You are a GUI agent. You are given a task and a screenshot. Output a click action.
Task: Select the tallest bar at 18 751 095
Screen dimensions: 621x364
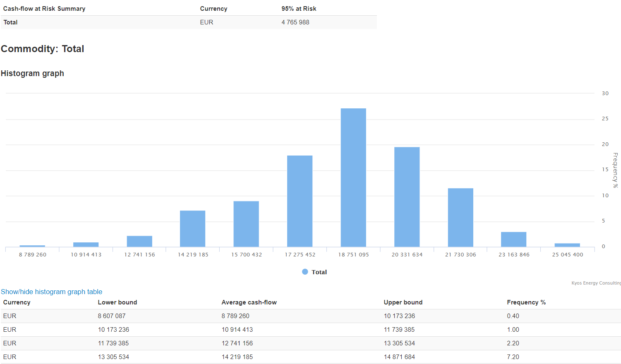(x=353, y=178)
